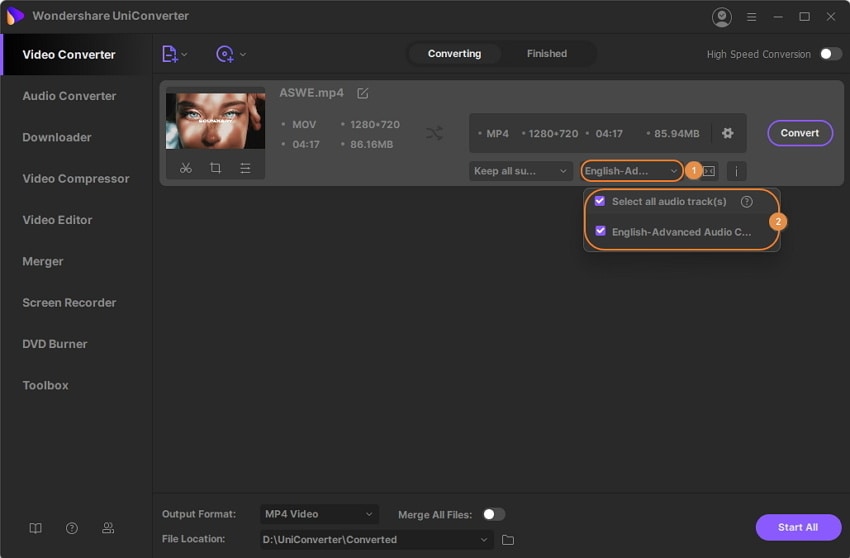Click the icon right of the audio track dropdown

coord(709,171)
